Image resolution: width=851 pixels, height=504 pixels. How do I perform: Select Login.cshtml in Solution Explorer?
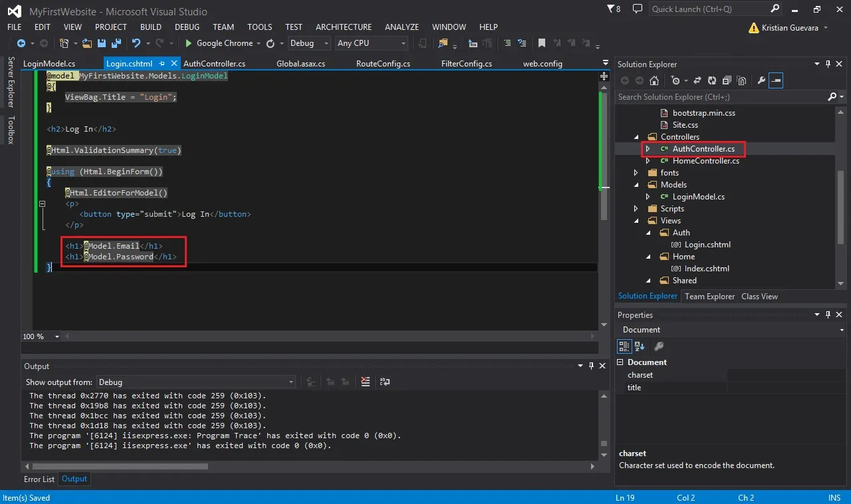[x=707, y=245]
